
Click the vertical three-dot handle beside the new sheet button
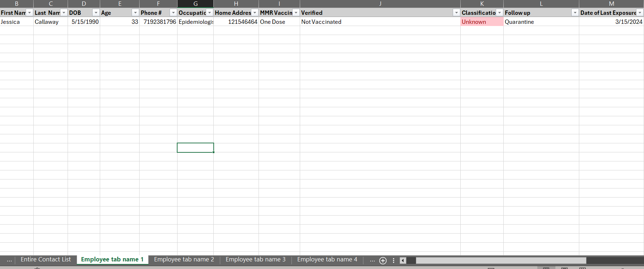pos(393,260)
